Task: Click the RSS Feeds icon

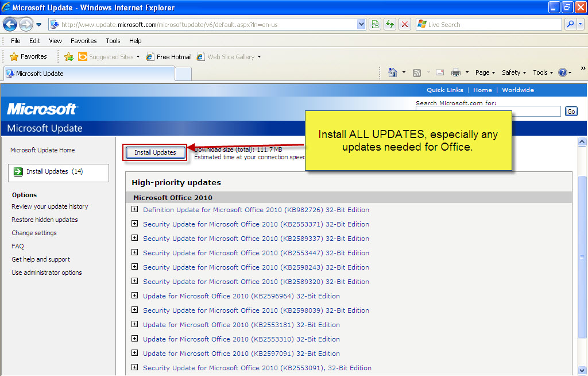Action: pyautogui.click(x=417, y=73)
